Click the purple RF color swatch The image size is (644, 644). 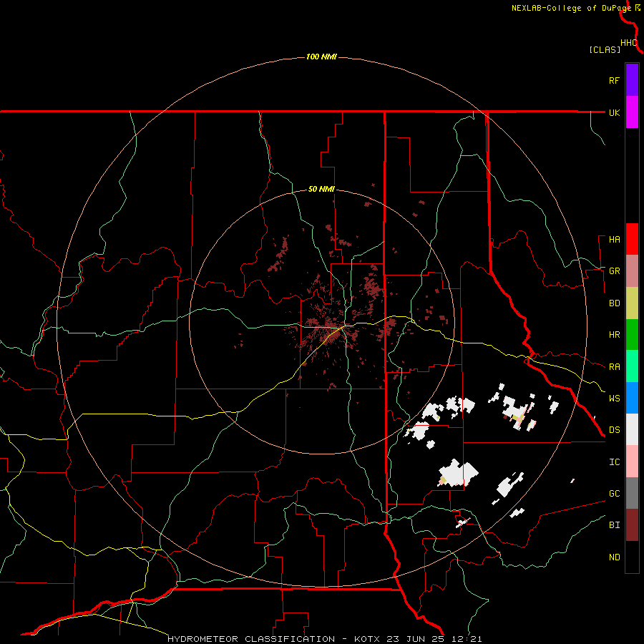(632, 80)
